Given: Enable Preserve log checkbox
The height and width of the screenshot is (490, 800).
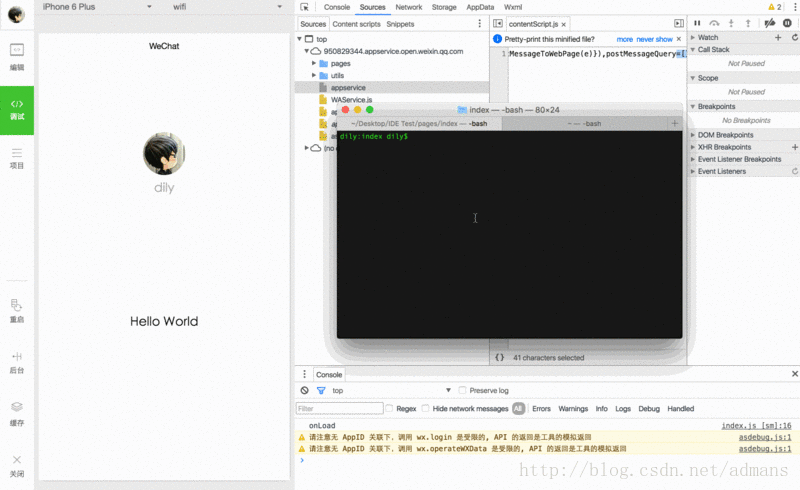Looking at the screenshot, I should point(462,390).
